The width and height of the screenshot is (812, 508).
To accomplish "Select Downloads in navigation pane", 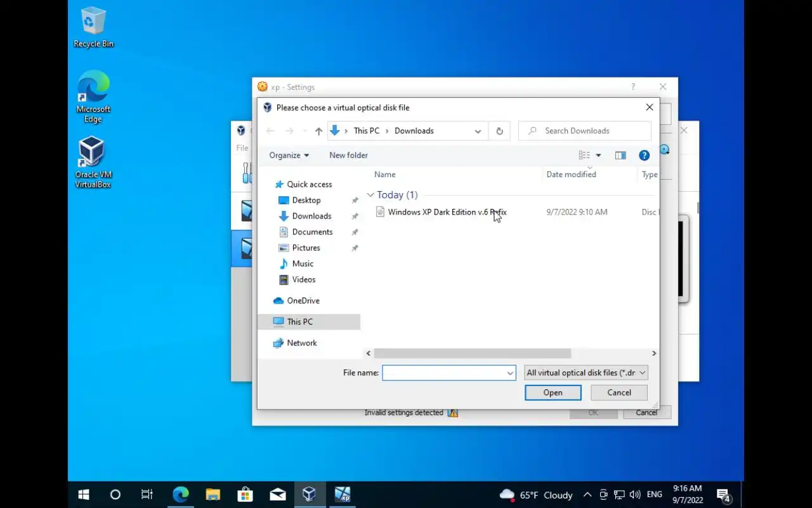I will (311, 216).
